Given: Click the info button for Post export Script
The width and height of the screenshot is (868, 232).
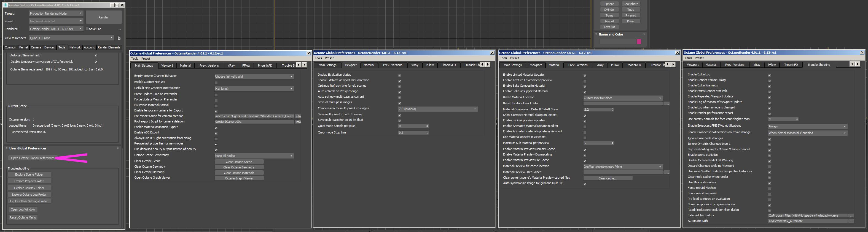Looking at the screenshot, I should tap(298, 122).
